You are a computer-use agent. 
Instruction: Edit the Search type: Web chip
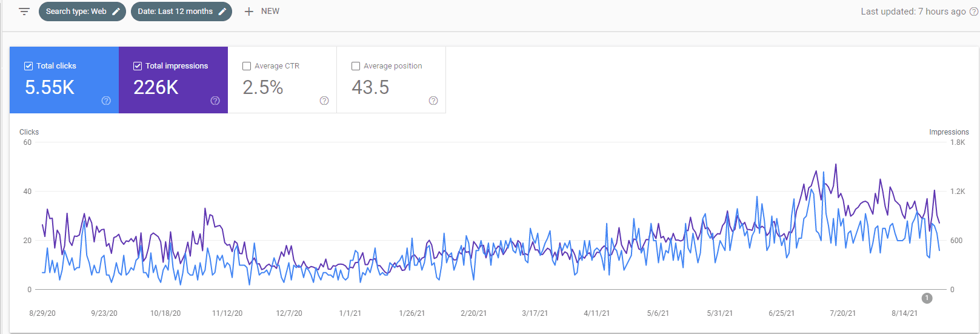pos(82,12)
